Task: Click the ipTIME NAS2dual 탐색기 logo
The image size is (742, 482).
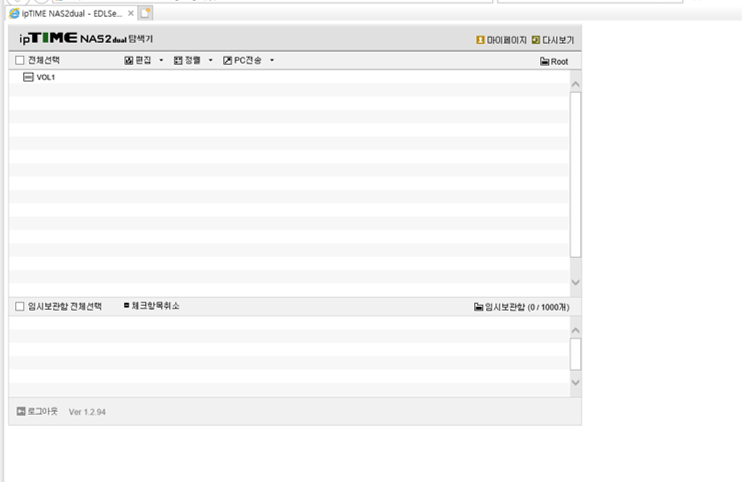Action: tap(86, 38)
